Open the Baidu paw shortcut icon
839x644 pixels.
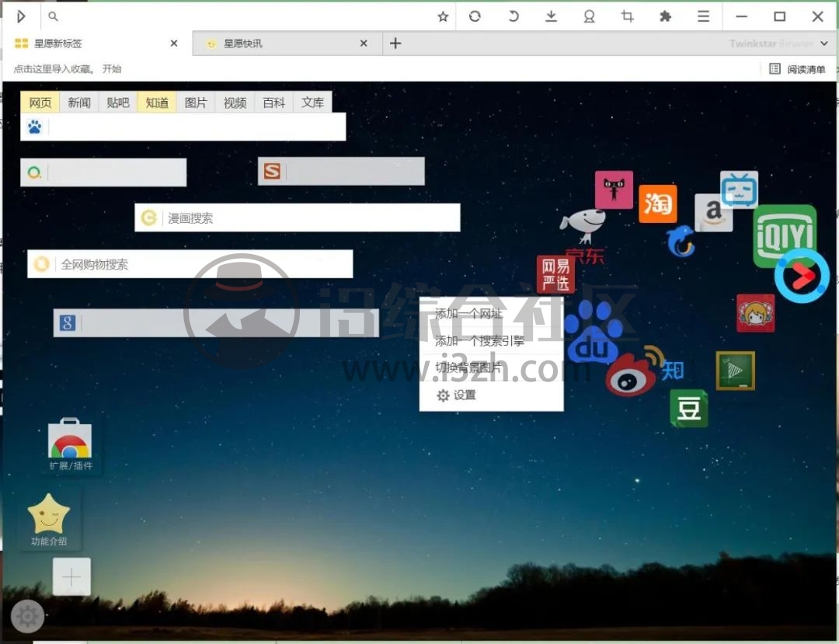[x=594, y=332]
